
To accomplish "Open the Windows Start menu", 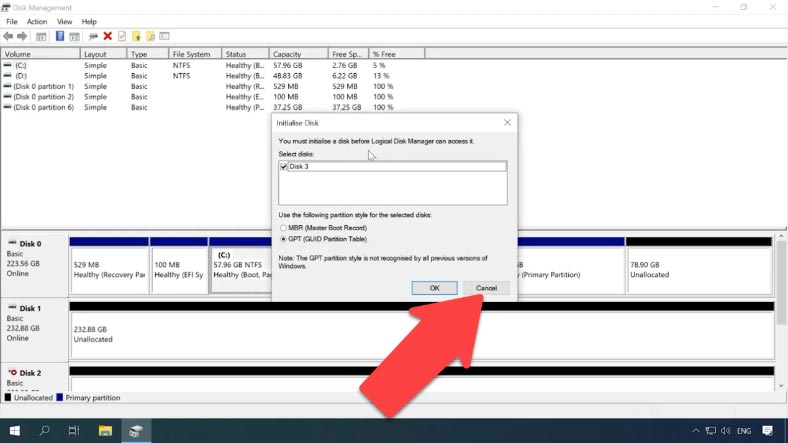I will tap(15, 430).
